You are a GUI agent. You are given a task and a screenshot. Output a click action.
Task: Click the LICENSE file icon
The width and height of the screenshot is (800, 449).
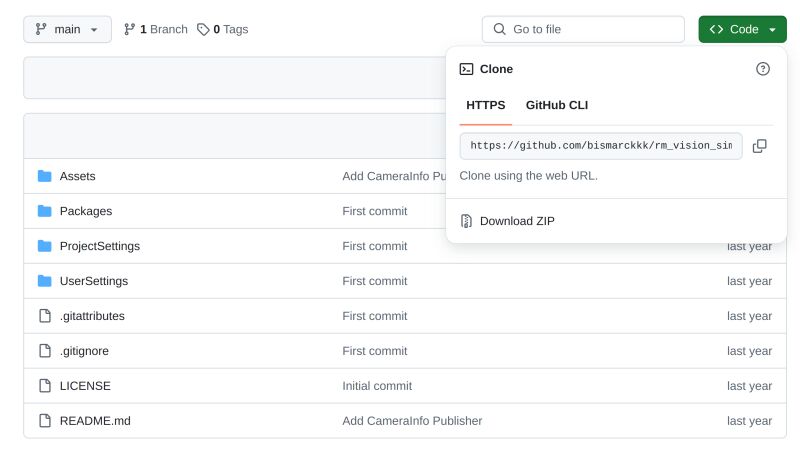click(x=44, y=386)
